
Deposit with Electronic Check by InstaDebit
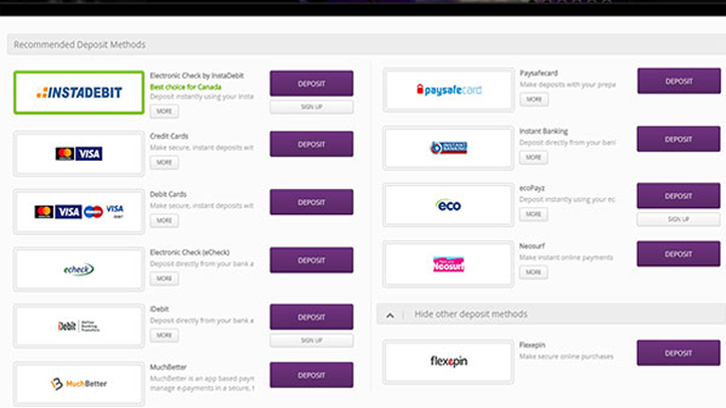[312, 83]
